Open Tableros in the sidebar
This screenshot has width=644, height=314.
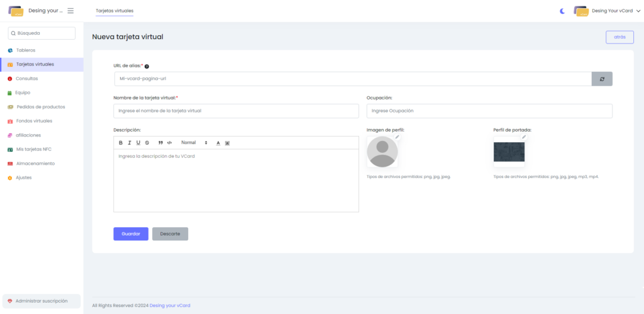[x=26, y=50]
